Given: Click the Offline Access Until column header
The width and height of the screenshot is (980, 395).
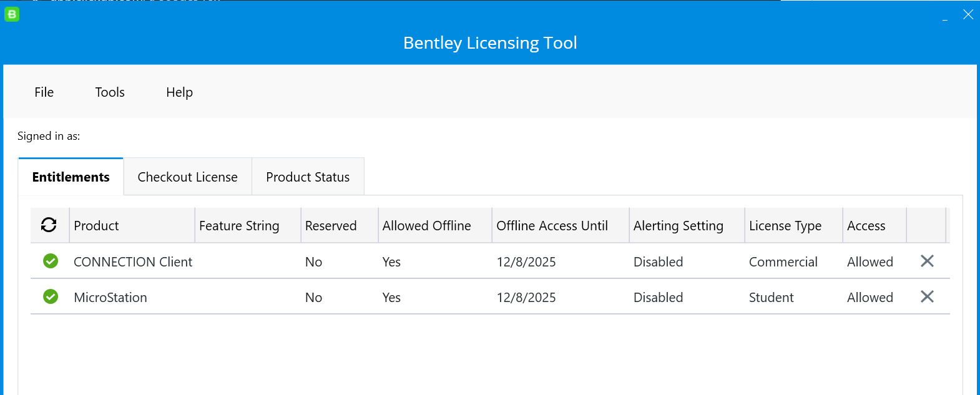Looking at the screenshot, I should click(552, 226).
